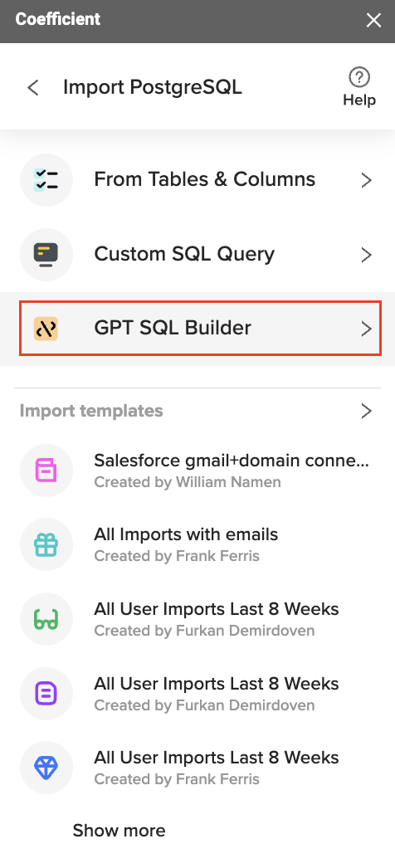Click the orange GPT SQL Builder icon
Screen dimensions: 395x868
(46, 329)
